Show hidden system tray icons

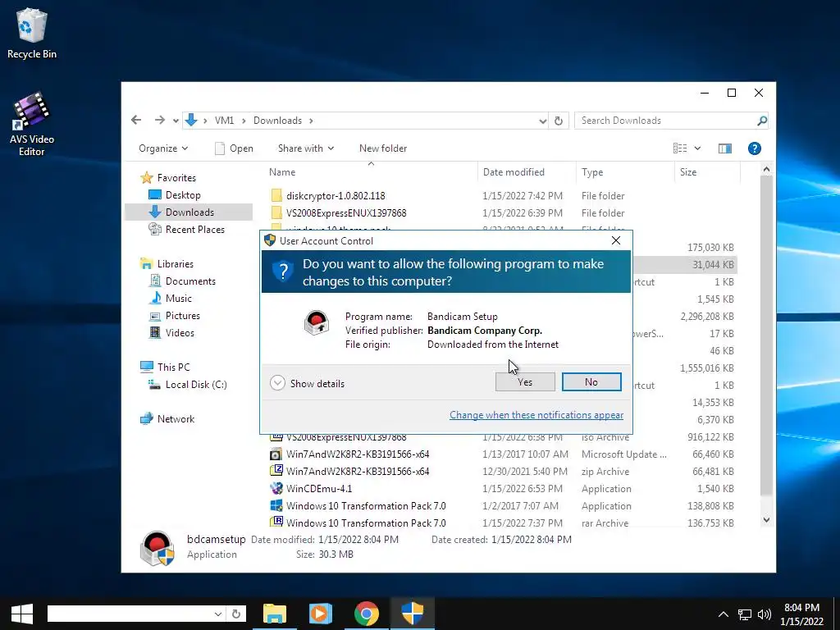click(x=724, y=614)
